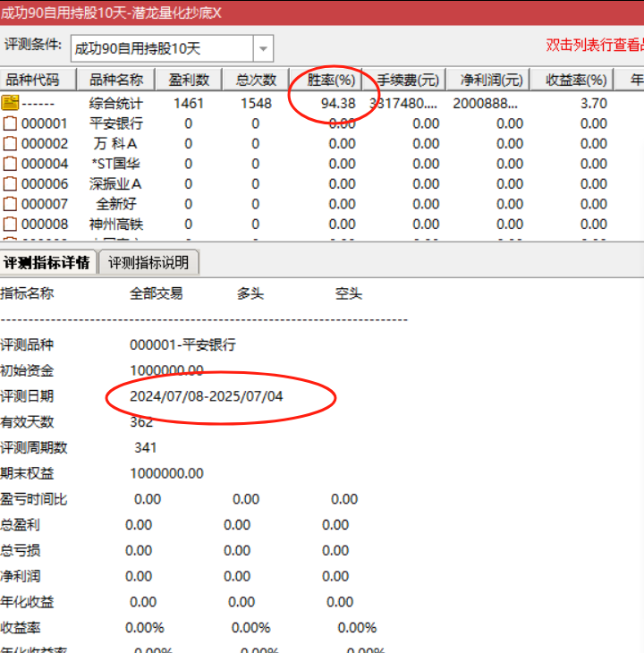This screenshot has height=653, width=644.
Task: Click the document icon beside 000001
Action: (x=10, y=123)
